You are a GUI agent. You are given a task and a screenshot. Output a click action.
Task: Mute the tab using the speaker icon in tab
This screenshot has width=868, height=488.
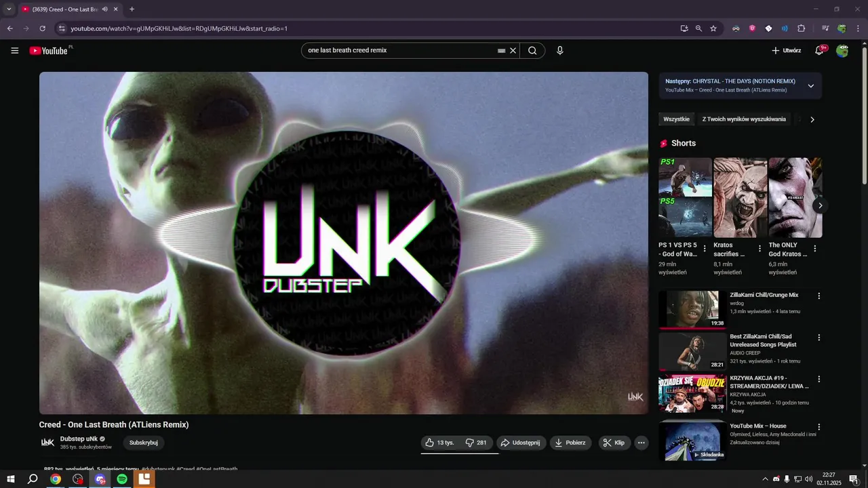pyautogui.click(x=104, y=9)
